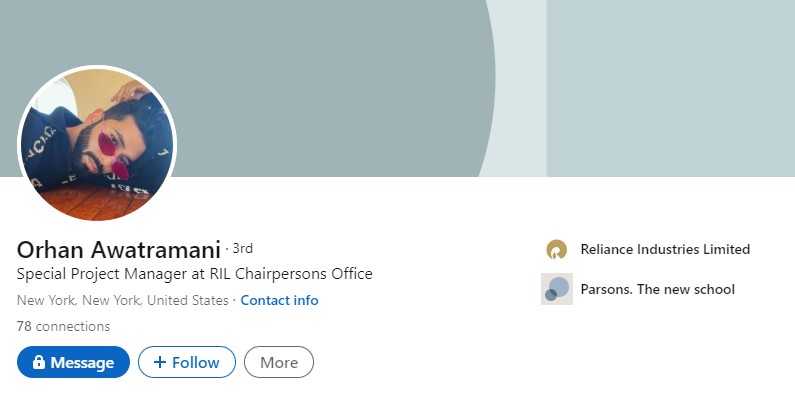
Task: Click the plus icon on Follow button
Action: click(160, 362)
